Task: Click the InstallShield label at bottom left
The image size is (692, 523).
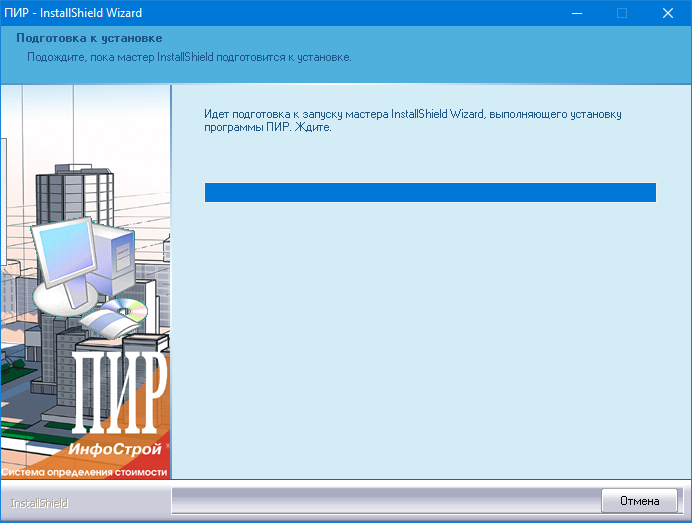Action: click(40, 502)
